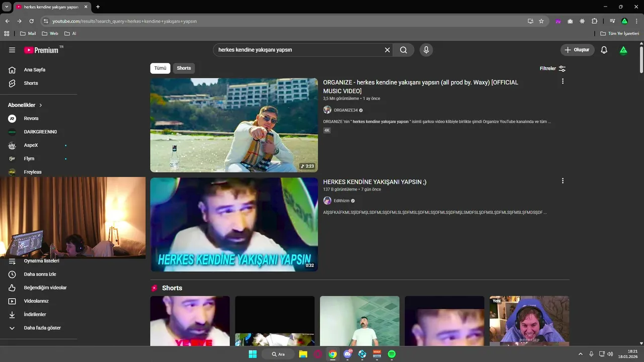This screenshot has height=362, width=644.
Task: Click Edithizm channel avatar
Action: pos(327,201)
